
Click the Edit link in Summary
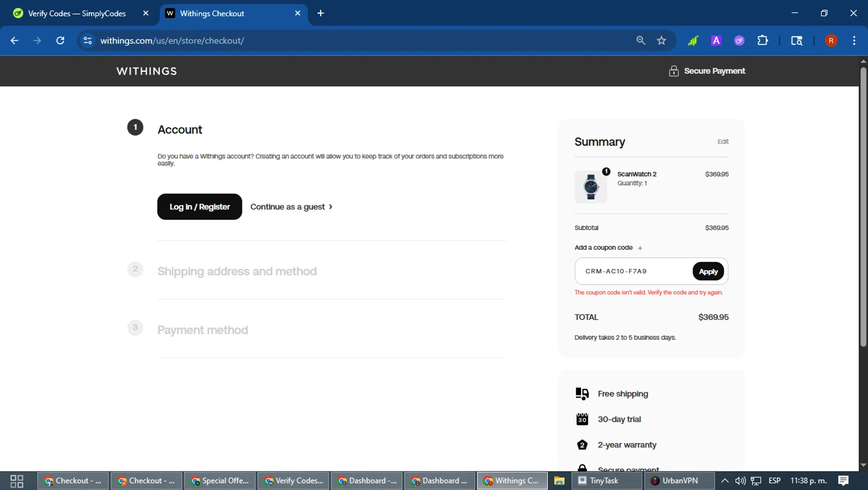point(723,142)
